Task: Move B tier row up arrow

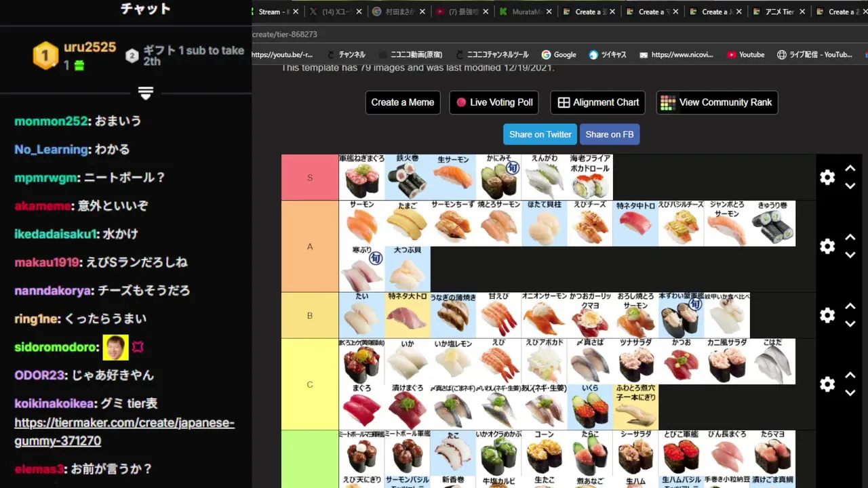Action: (850, 307)
